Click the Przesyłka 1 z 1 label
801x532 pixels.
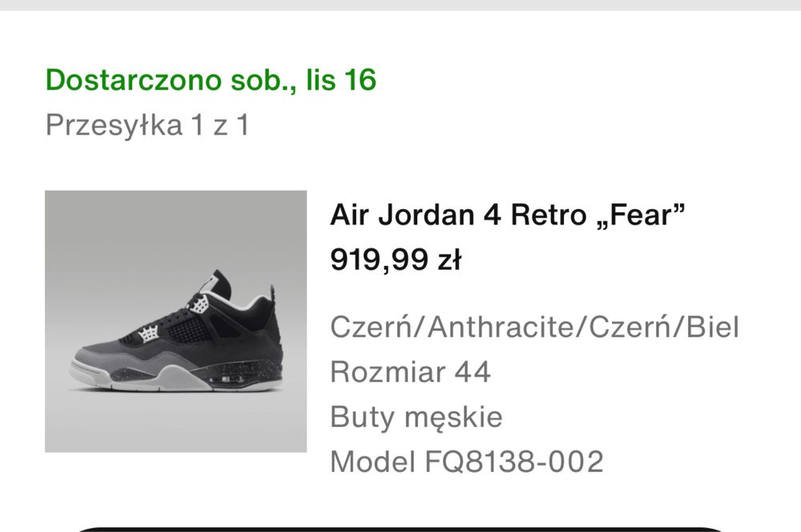147,126
